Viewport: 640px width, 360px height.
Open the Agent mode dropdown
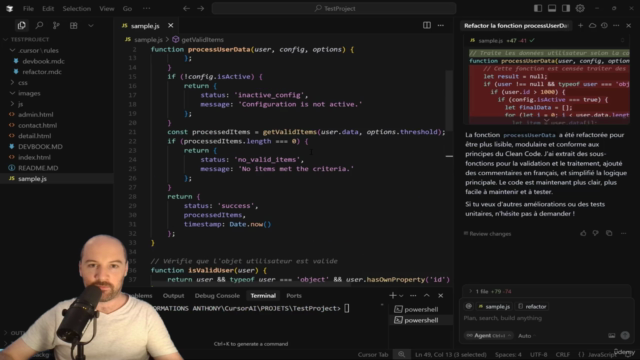pyautogui.click(x=489, y=336)
